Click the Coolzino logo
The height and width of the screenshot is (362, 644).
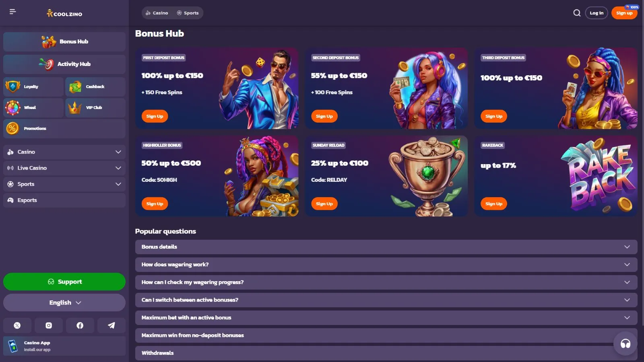pos(64,13)
